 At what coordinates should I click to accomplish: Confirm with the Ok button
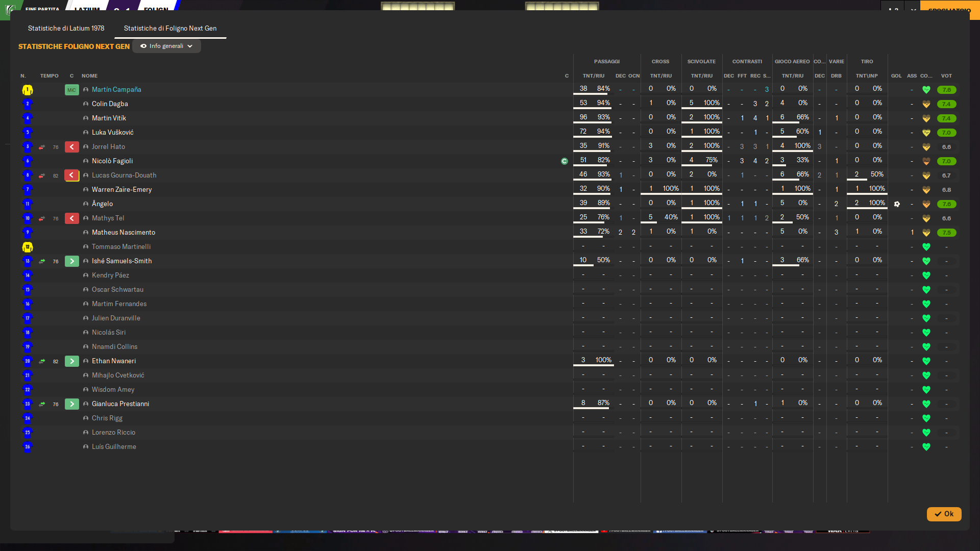[x=944, y=514]
